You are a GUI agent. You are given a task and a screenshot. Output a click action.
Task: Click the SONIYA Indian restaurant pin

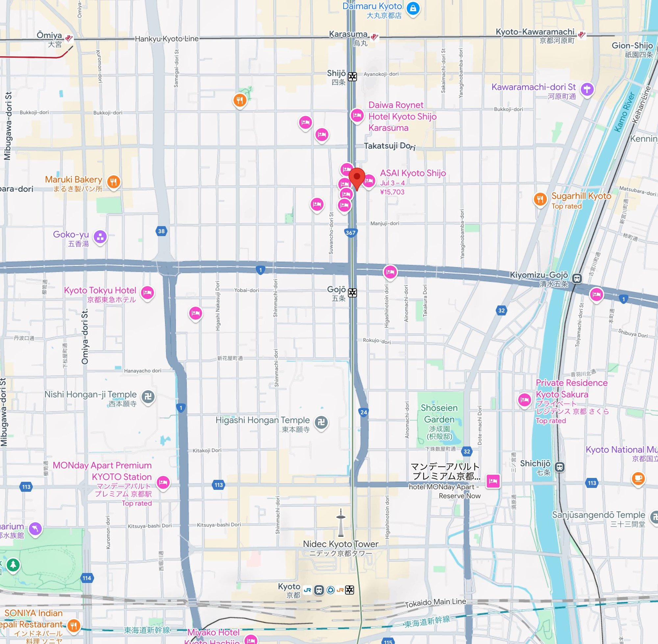click(74, 625)
